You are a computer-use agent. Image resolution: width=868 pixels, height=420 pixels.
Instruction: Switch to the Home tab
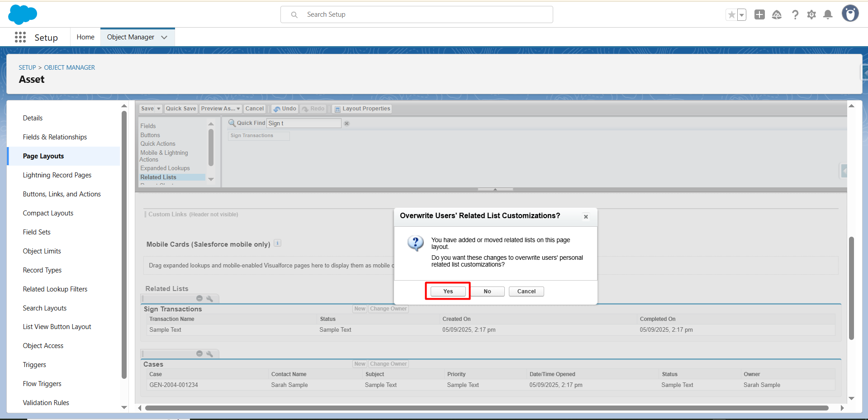click(x=85, y=37)
